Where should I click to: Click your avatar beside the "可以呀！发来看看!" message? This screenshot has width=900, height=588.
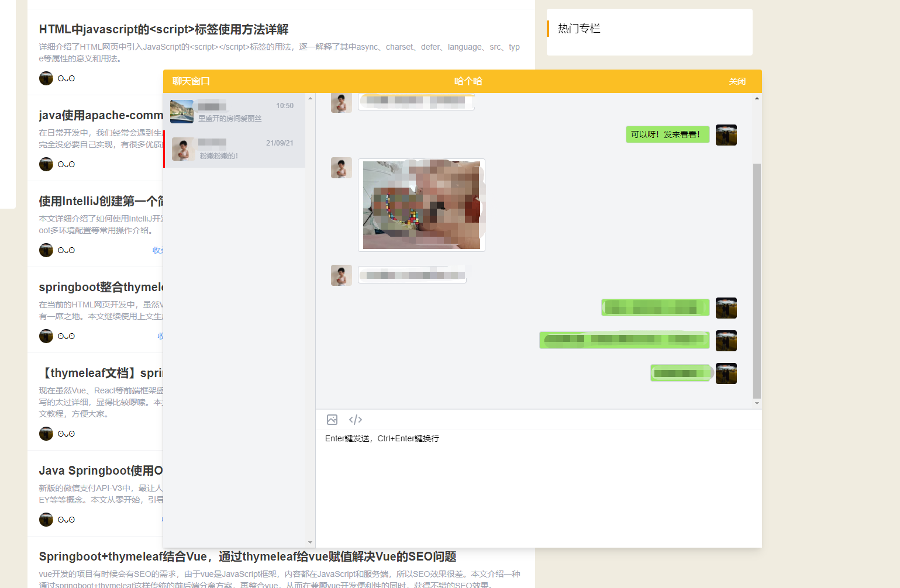point(726,134)
